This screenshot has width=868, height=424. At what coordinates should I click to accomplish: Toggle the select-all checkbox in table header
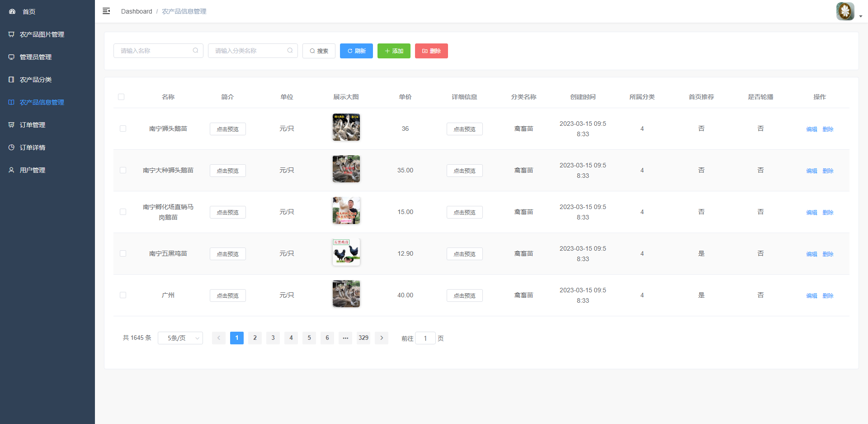coord(121,97)
